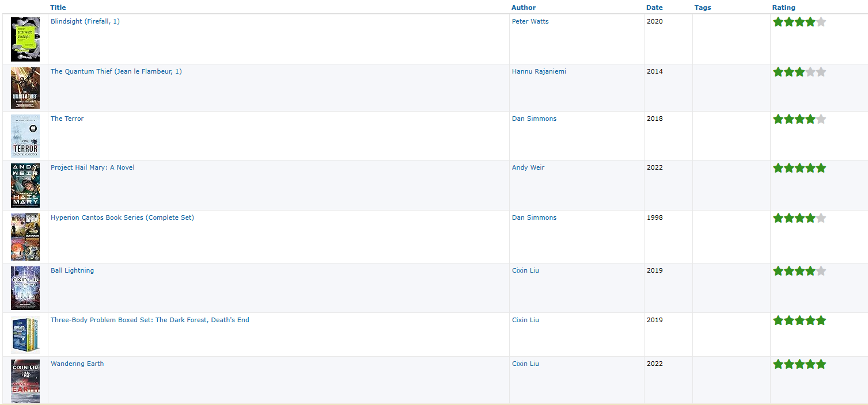
Task: Open Ball Lightning title link
Action: [x=72, y=270]
